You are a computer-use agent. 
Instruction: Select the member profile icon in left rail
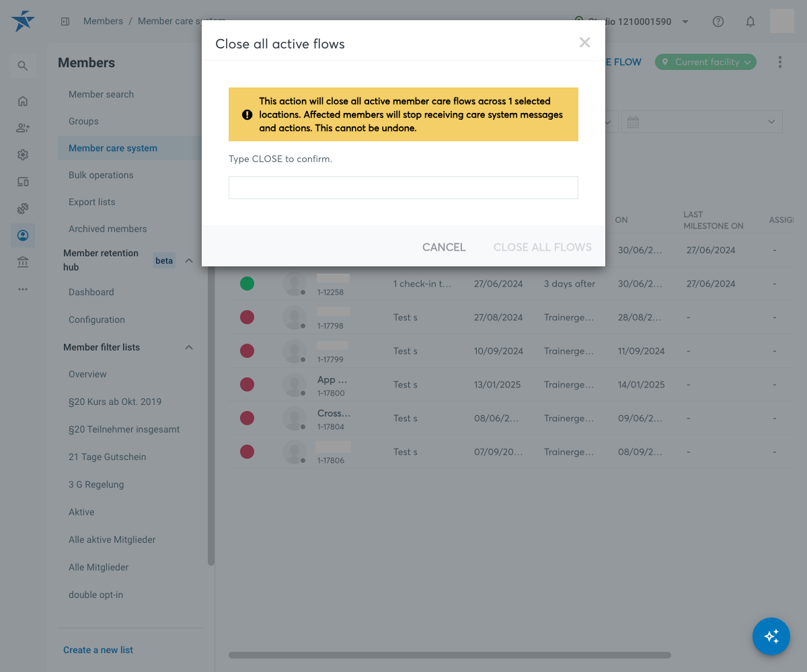pyautogui.click(x=23, y=235)
